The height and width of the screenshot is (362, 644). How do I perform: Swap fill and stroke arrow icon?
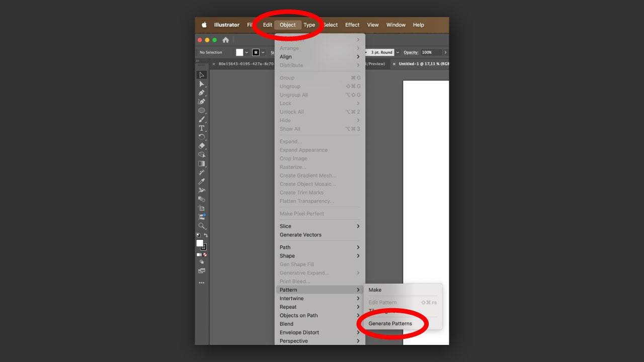point(205,235)
